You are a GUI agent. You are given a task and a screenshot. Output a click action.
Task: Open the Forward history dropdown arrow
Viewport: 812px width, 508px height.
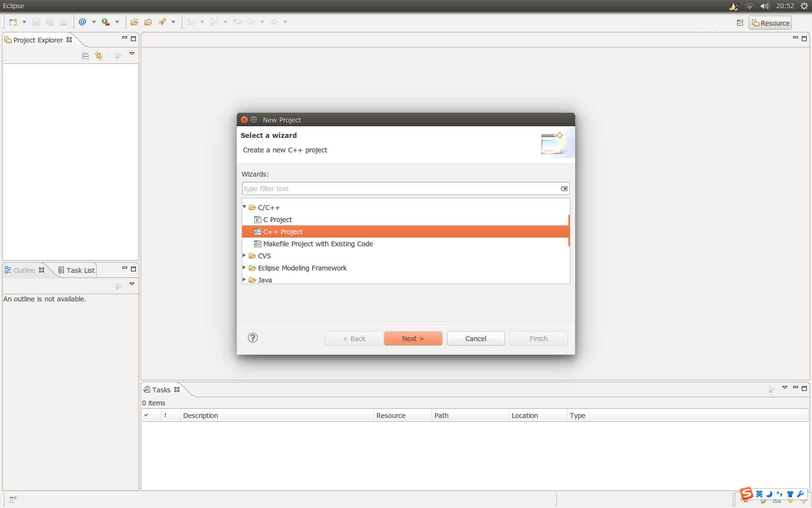coord(285,22)
